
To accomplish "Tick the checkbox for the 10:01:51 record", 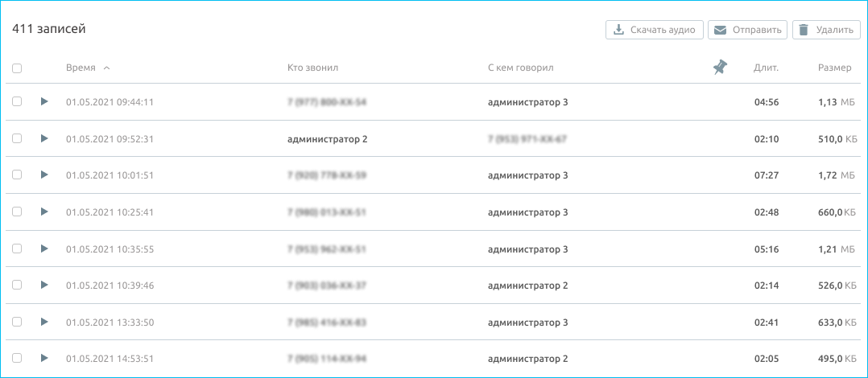I will (17, 175).
